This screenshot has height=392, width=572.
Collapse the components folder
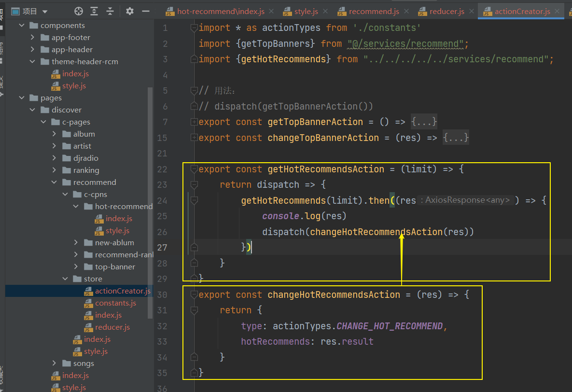tap(22, 26)
